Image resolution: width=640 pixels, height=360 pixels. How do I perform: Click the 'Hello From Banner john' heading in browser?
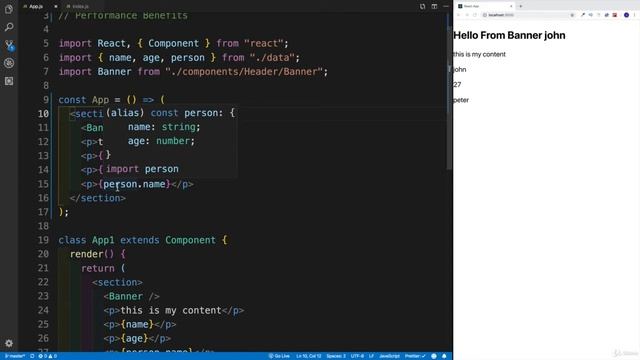[509, 36]
